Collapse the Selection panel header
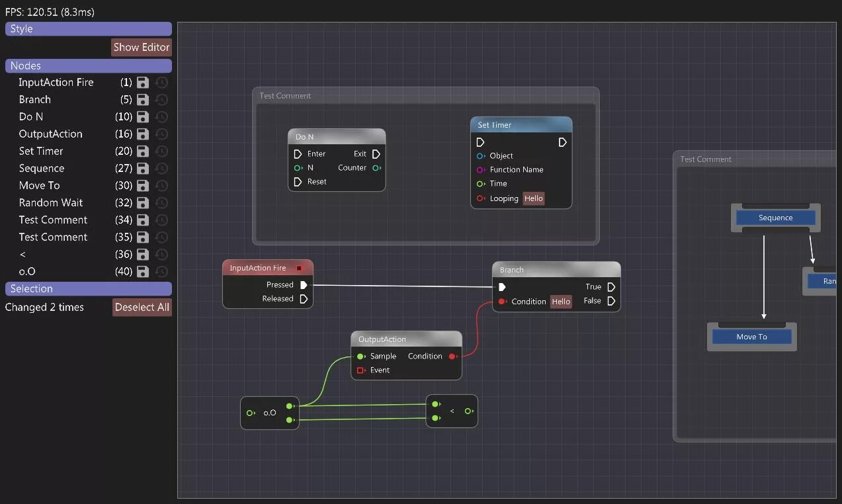 (x=88, y=288)
